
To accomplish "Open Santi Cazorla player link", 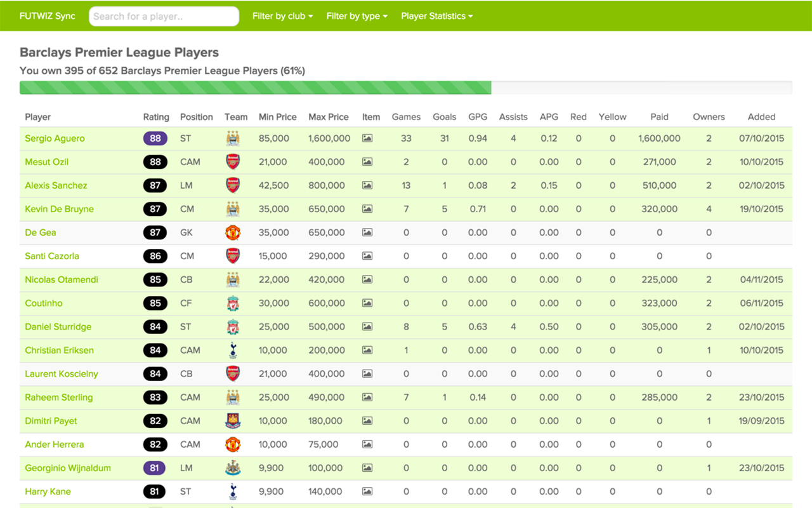I will click(x=52, y=256).
